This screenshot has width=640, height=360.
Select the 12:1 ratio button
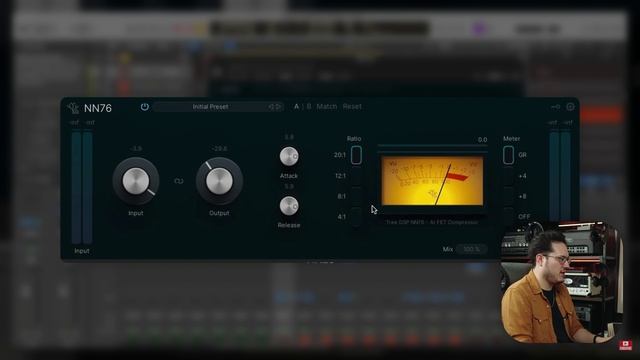(x=356, y=176)
